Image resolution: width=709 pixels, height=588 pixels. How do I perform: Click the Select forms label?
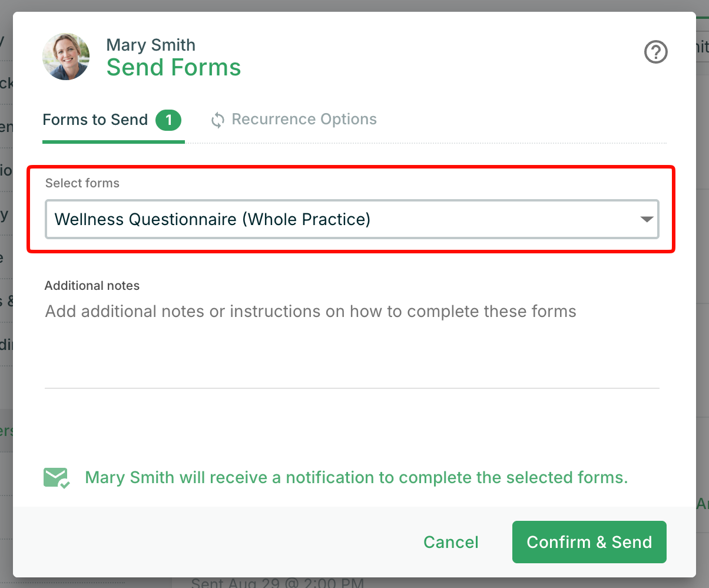(x=82, y=183)
